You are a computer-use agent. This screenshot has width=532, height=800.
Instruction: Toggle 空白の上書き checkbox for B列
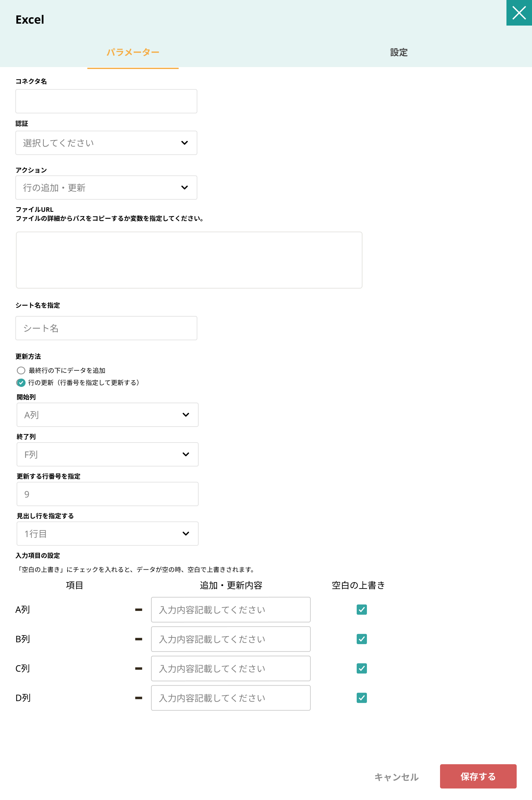[x=362, y=639]
